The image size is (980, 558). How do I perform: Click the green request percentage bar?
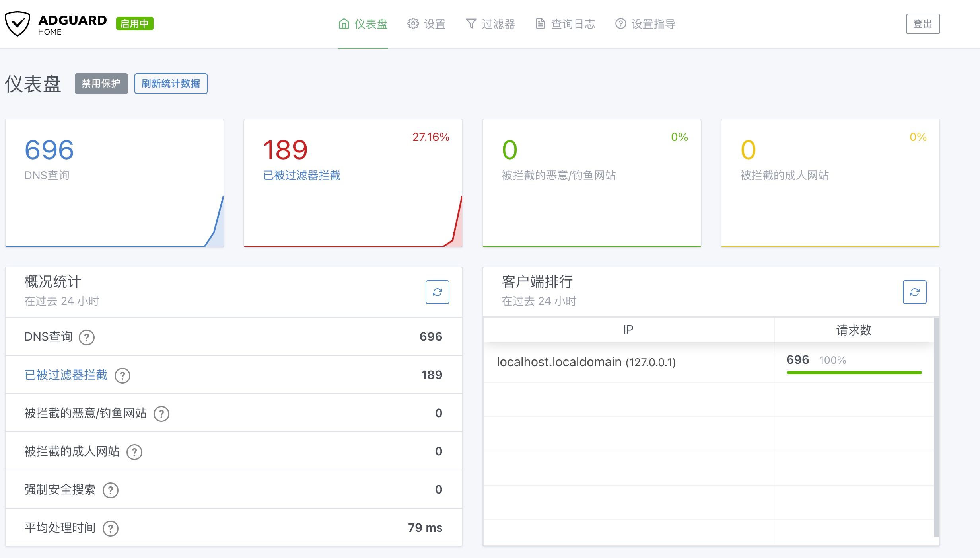tap(854, 373)
